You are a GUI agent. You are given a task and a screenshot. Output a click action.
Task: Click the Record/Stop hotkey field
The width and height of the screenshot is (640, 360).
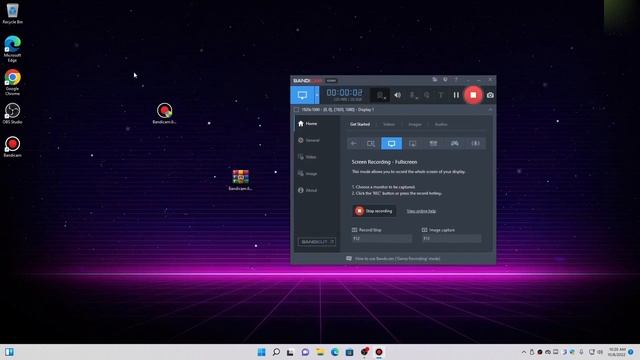[382, 238]
